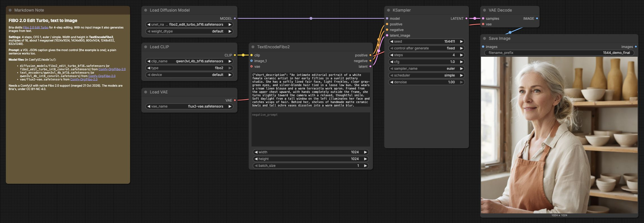
Task: Open the Comfy-Org/Fibo-2.0 link on the diffusion_models line
Action: [112, 69]
